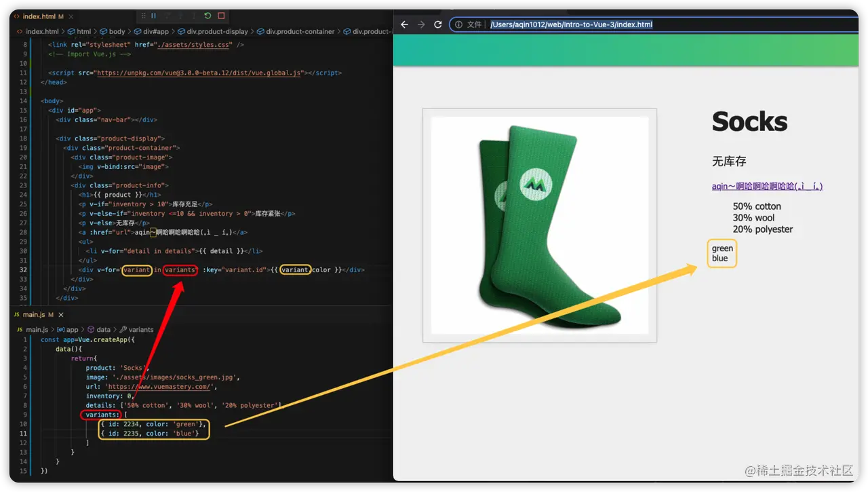This screenshot has height=492, width=868.
Task: Click the 'div id="app"' line in code
Action: click(x=75, y=110)
